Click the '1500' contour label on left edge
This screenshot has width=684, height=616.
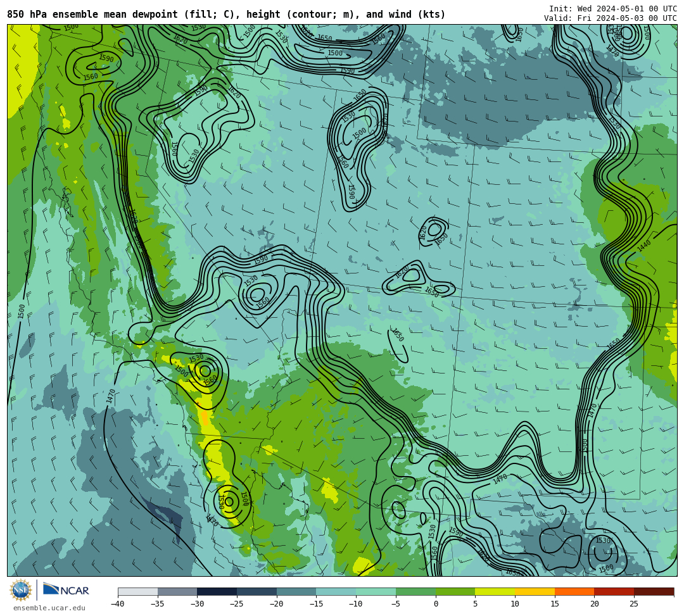(x=22, y=311)
